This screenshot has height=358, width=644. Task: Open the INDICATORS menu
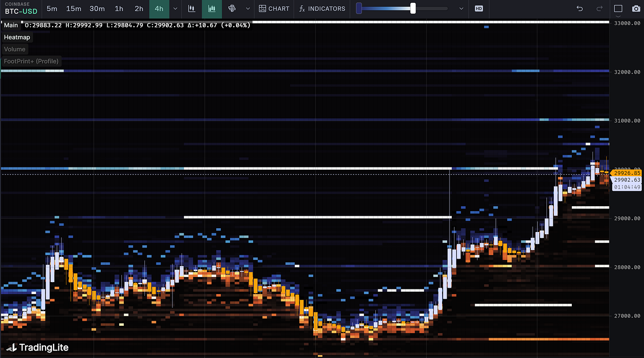coord(322,9)
